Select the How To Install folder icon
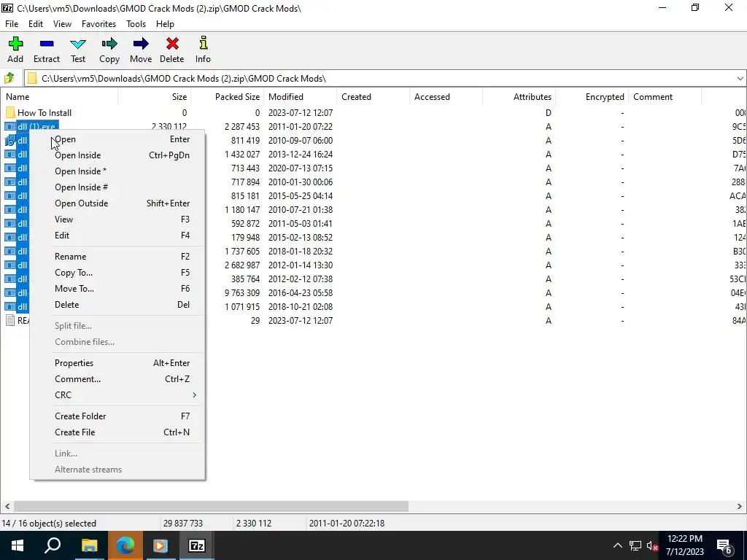Viewport: 747px width, 560px height. (10, 113)
